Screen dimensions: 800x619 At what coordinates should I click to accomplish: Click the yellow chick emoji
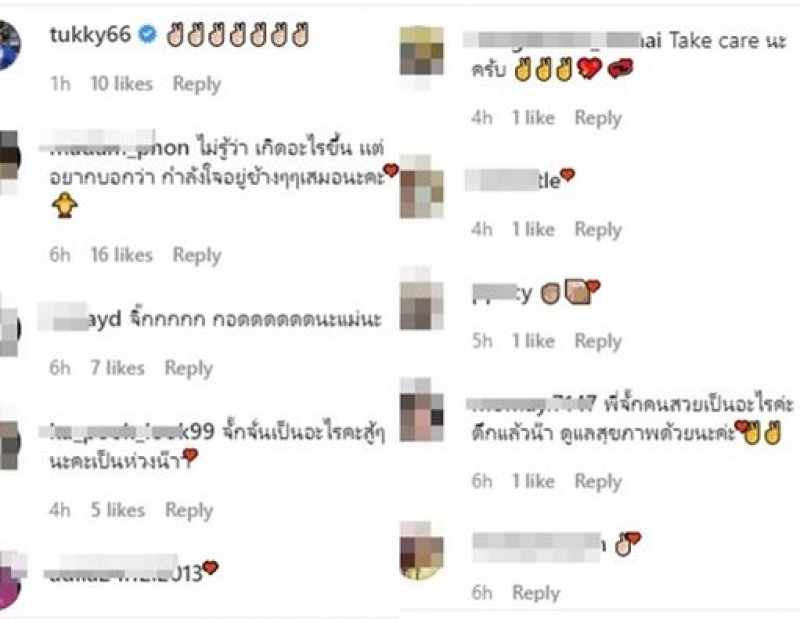tap(64, 205)
